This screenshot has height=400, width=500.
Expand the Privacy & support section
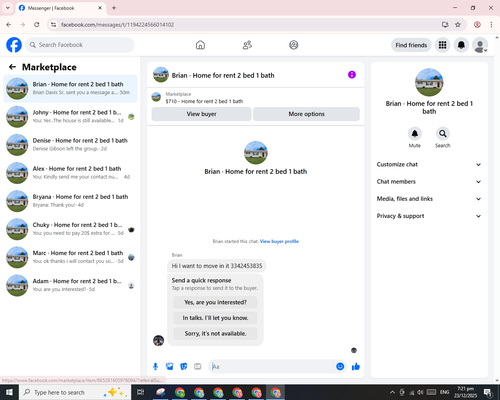pyautogui.click(x=429, y=216)
